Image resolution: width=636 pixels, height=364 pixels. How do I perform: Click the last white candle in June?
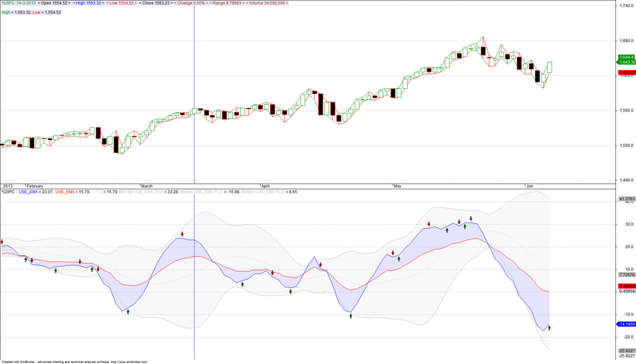[549, 68]
